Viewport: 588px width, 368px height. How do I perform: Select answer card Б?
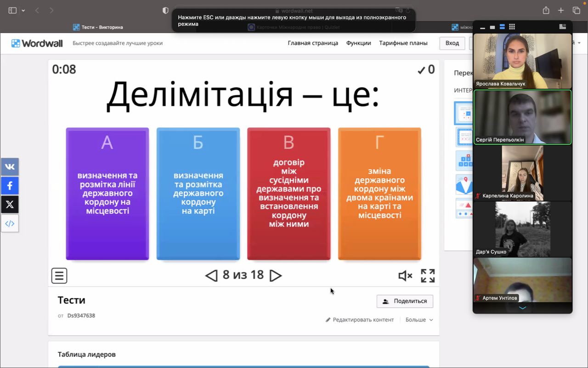pyautogui.click(x=198, y=194)
